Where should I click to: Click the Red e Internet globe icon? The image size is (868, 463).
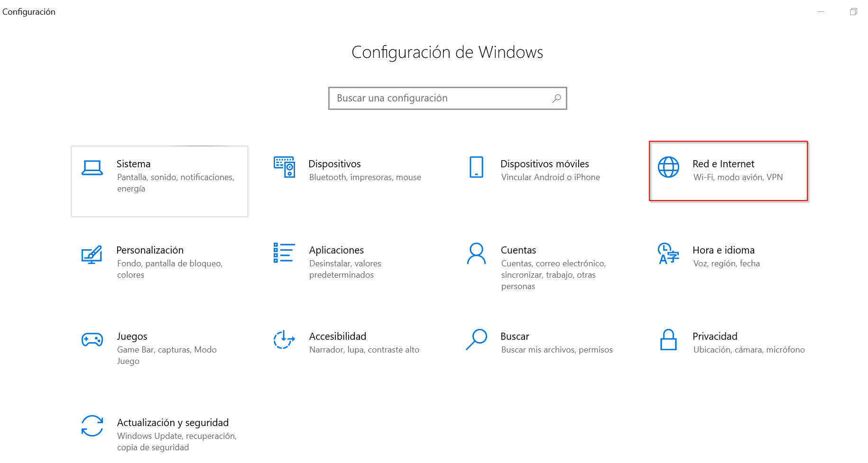[x=668, y=167]
